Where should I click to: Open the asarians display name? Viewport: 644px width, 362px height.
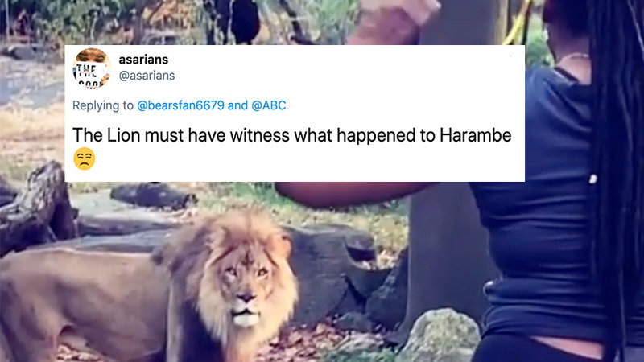point(143,60)
